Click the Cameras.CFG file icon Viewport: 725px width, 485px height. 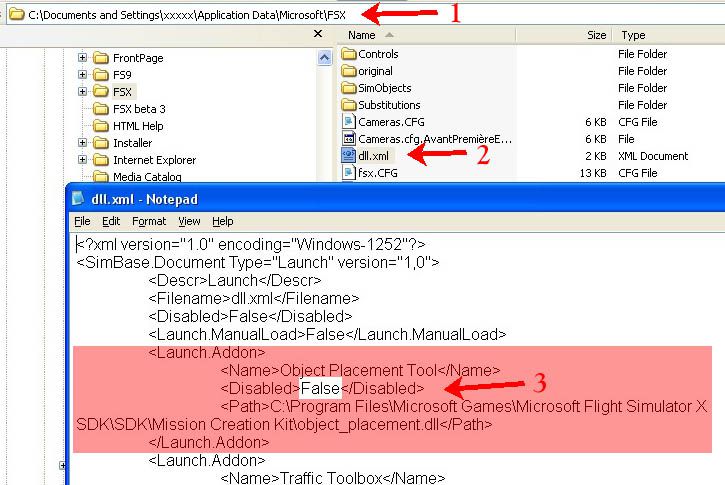click(x=348, y=122)
